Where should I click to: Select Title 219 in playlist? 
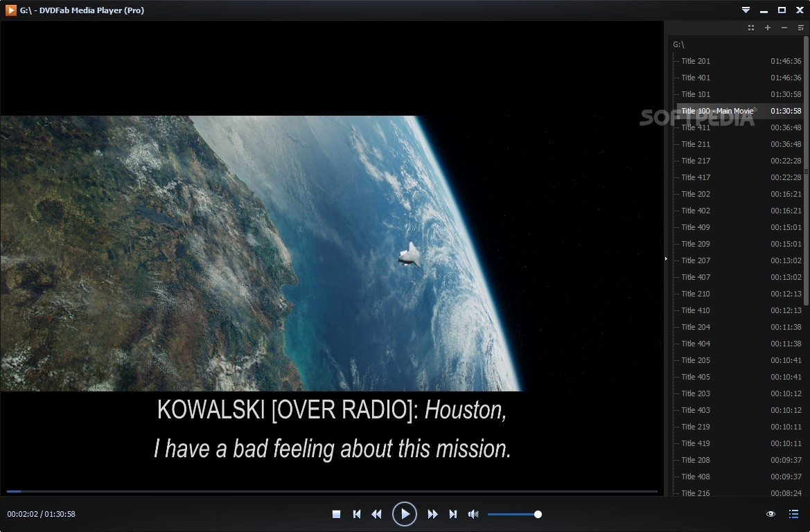pyautogui.click(x=740, y=427)
